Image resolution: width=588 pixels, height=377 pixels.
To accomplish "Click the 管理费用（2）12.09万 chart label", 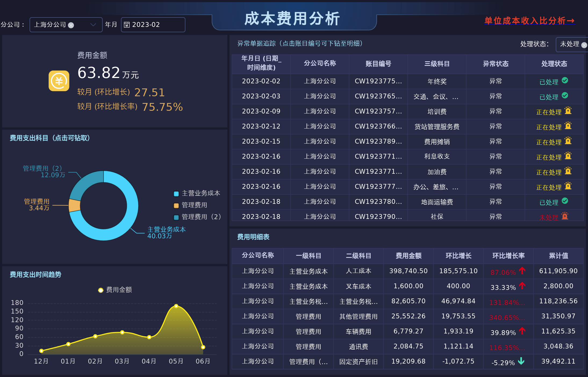I will tap(44, 172).
